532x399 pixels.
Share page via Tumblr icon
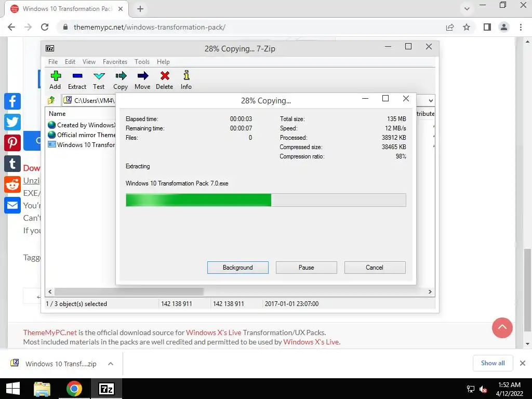coord(12,164)
